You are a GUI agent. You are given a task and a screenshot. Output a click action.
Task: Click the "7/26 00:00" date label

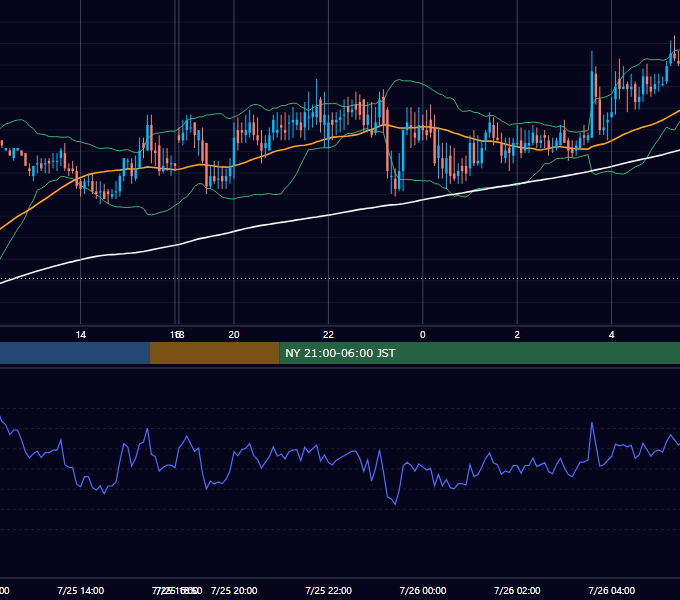coord(423,590)
